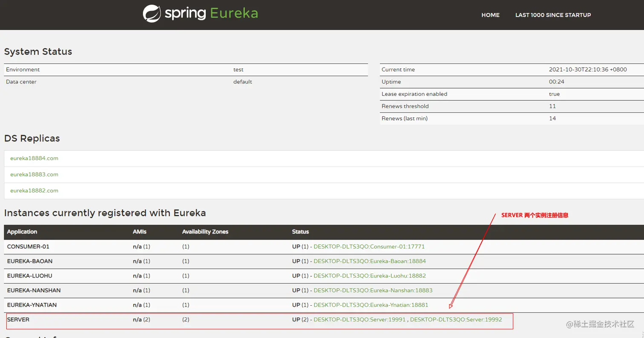The image size is (644, 338).
Task: Open instance link Server:19992
Action: click(456, 319)
